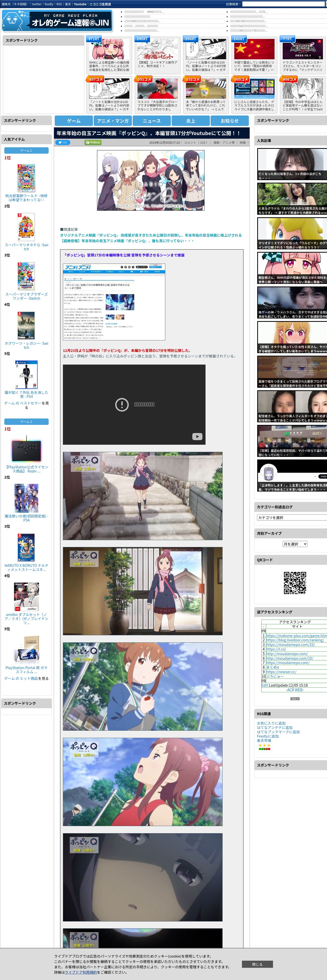The width and height of the screenshot is (327, 980).
Task: Open the ニュース navigation tab
Action: point(152,121)
